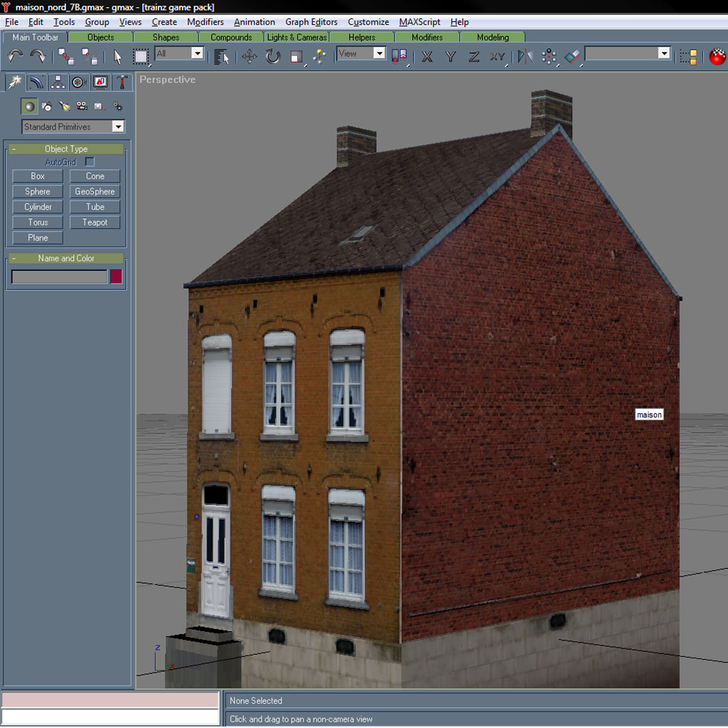
Task: Switch to the Lights & Cameras tab
Action: [296, 37]
